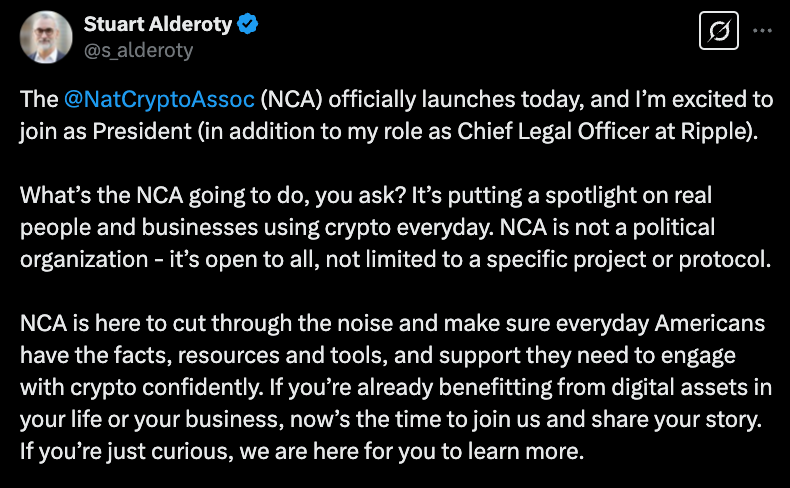This screenshot has height=488, width=790.
Task: Click the "(NCA)" abbreviation in the first line
Action: point(291,100)
